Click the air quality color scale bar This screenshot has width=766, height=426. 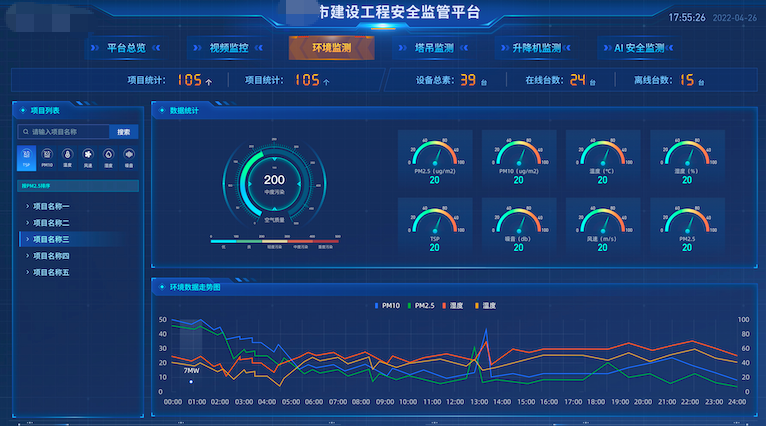(275, 241)
